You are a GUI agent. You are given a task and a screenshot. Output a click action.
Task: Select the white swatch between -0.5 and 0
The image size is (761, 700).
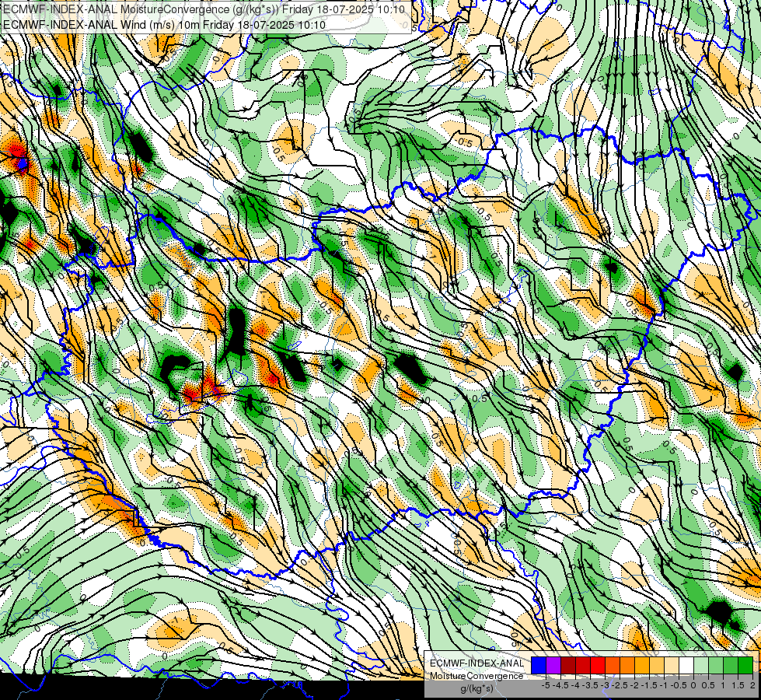pyautogui.click(x=686, y=665)
